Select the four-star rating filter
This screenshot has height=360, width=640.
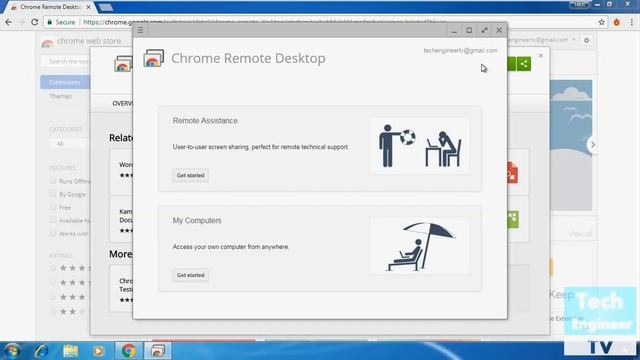[53, 282]
